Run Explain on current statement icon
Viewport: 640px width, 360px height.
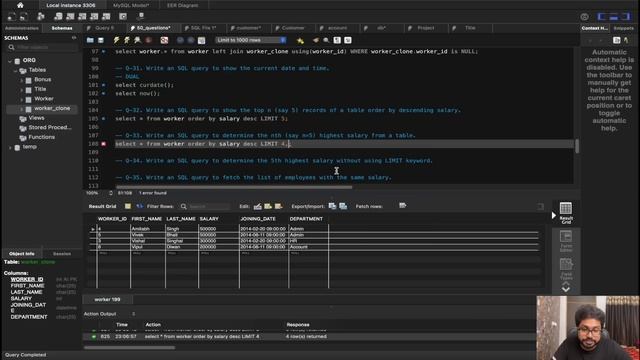[138, 40]
